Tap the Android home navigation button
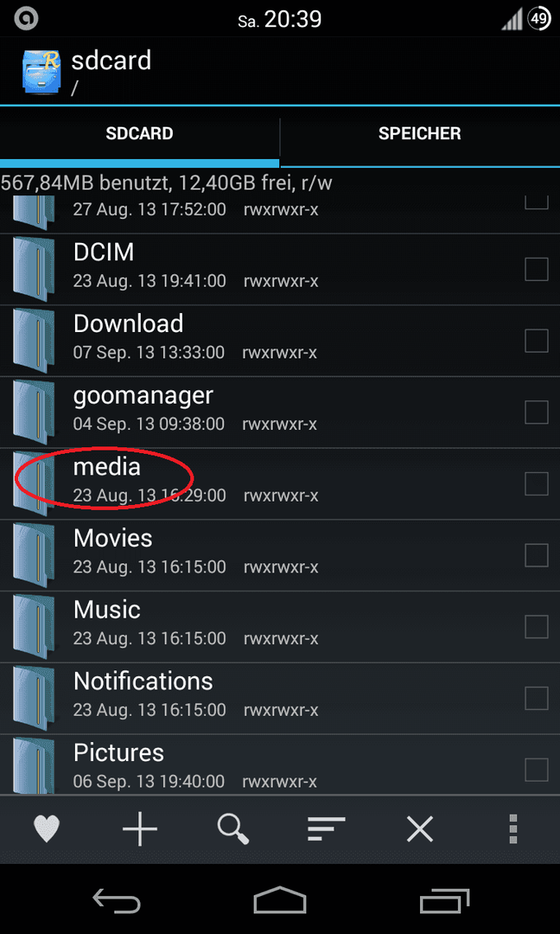This screenshot has height=934, width=560. coord(280,899)
